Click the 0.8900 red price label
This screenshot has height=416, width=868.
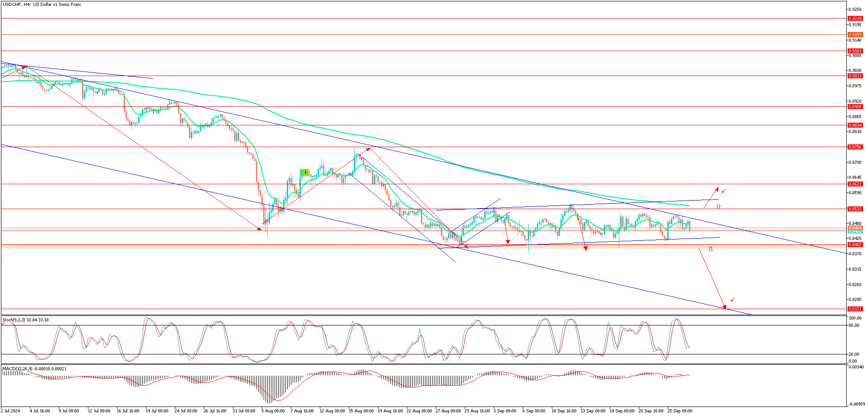tap(855, 107)
